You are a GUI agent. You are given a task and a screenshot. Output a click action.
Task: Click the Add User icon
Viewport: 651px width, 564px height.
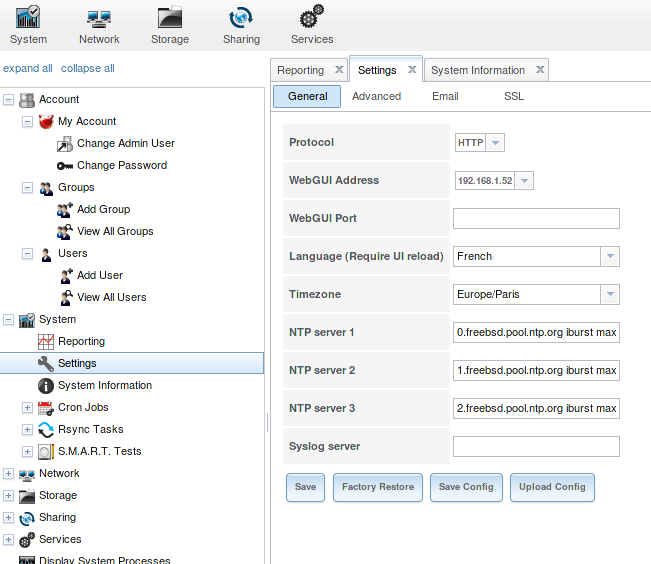coord(66,276)
